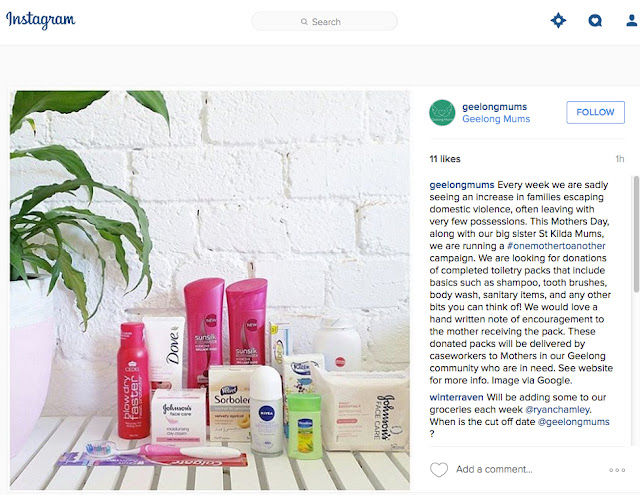
Task: Open the Explore compass icon
Action: 558,20
